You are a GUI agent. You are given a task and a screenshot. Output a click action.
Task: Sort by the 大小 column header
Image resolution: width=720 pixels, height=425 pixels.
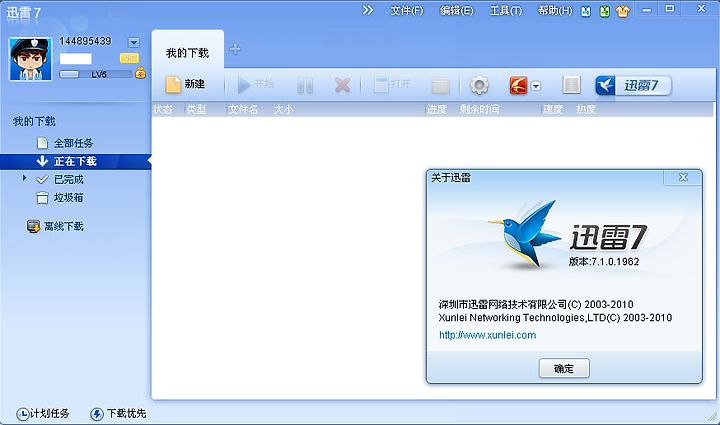click(x=283, y=110)
